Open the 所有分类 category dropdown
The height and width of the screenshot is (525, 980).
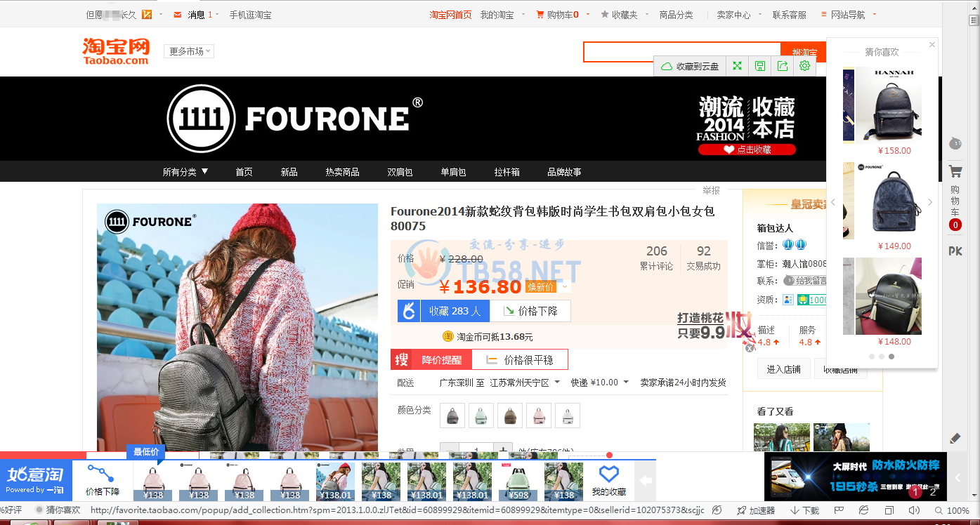[x=185, y=172]
